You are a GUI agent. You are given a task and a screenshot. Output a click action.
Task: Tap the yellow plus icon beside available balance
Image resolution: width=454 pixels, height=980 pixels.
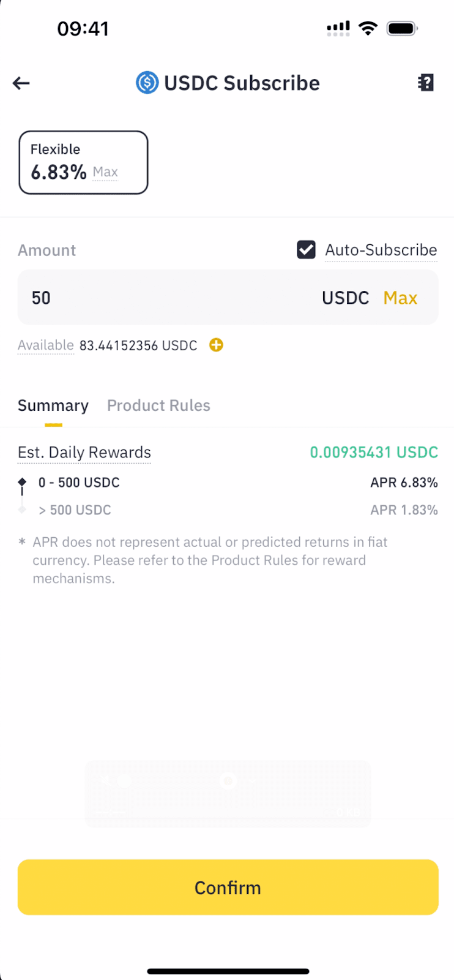pos(216,345)
